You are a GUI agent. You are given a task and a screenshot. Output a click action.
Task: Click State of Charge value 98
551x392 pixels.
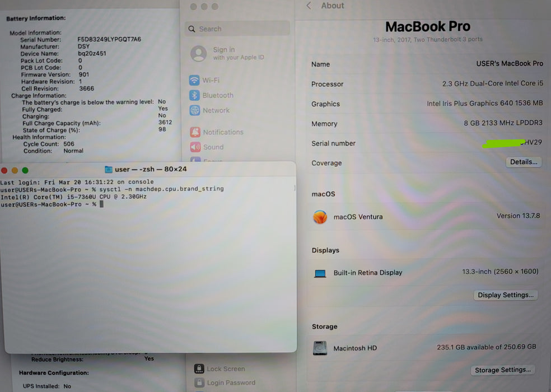162,129
